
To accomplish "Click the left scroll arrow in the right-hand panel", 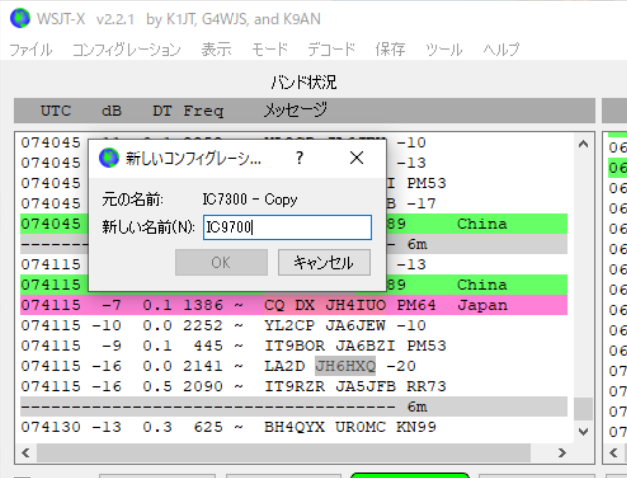I will click(x=613, y=453).
